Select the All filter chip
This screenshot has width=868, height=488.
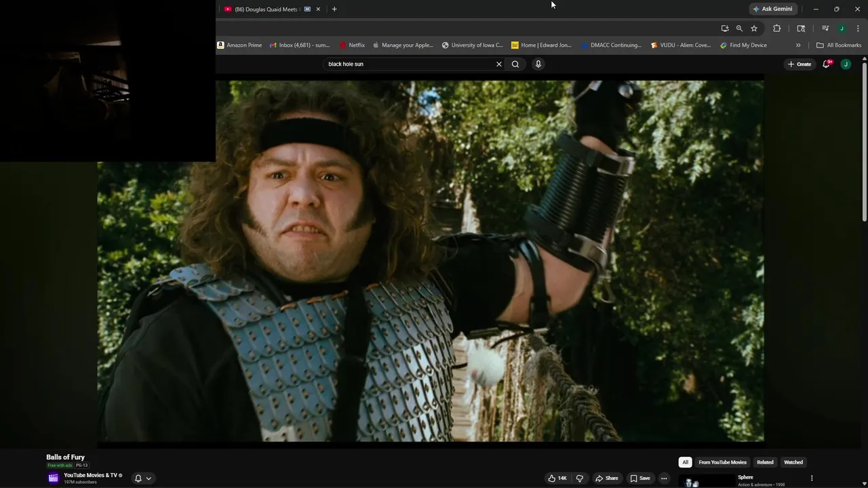(685, 462)
